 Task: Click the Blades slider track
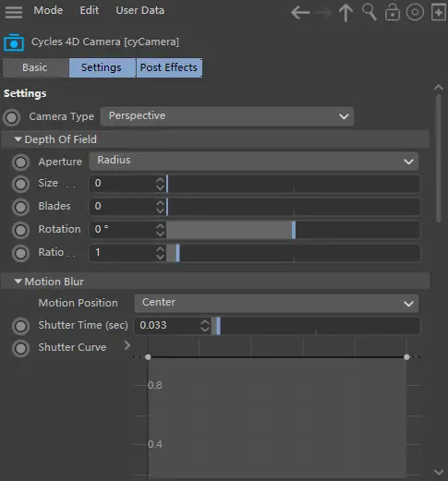pyautogui.click(x=293, y=207)
